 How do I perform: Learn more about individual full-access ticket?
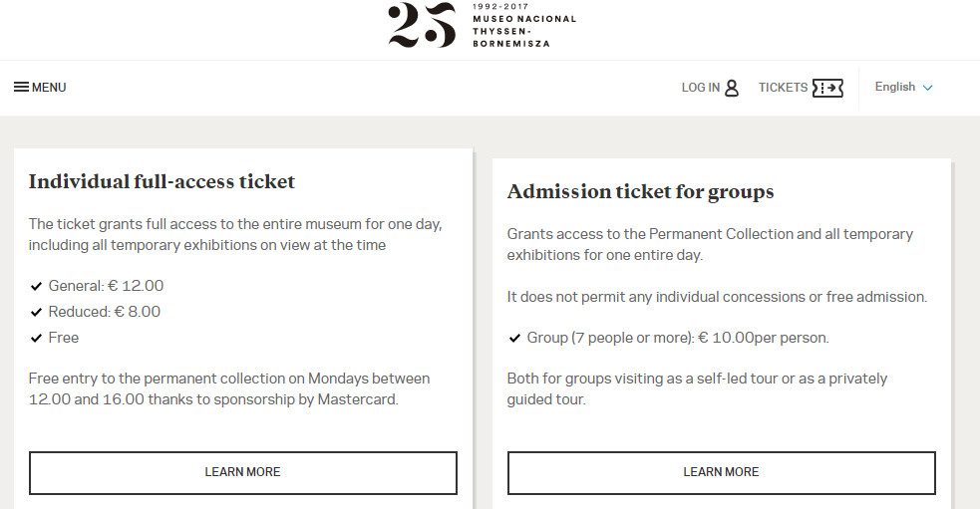pyautogui.click(x=243, y=473)
